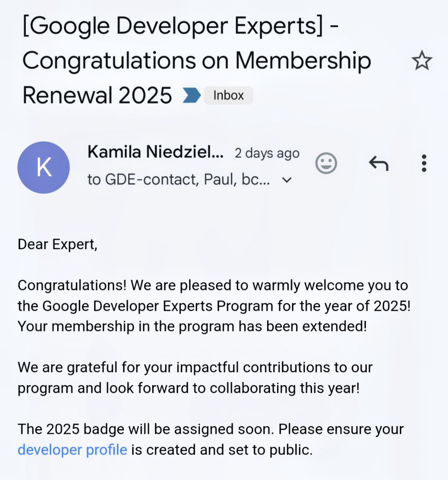Star this membership renewal email
The height and width of the screenshot is (480, 448).
click(x=422, y=60)
